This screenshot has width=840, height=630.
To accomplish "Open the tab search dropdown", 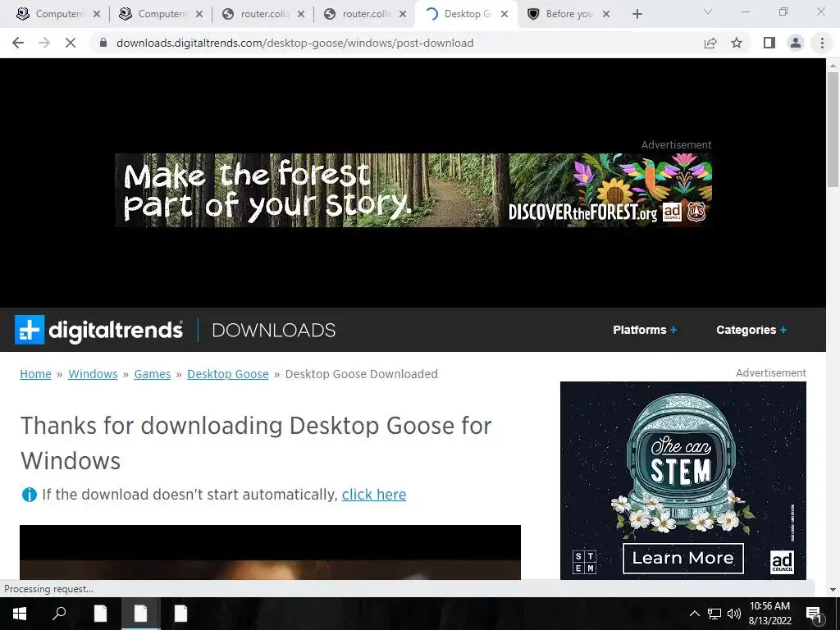I will pyautogui.click(x=708, y=11).
